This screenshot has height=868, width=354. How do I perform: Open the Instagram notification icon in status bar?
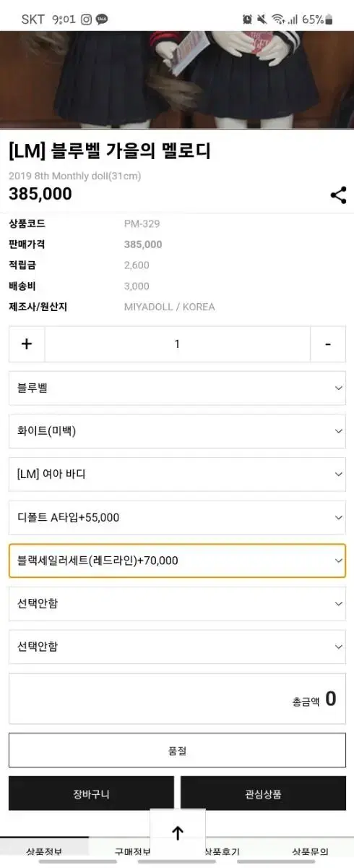(x=86, y=20)
